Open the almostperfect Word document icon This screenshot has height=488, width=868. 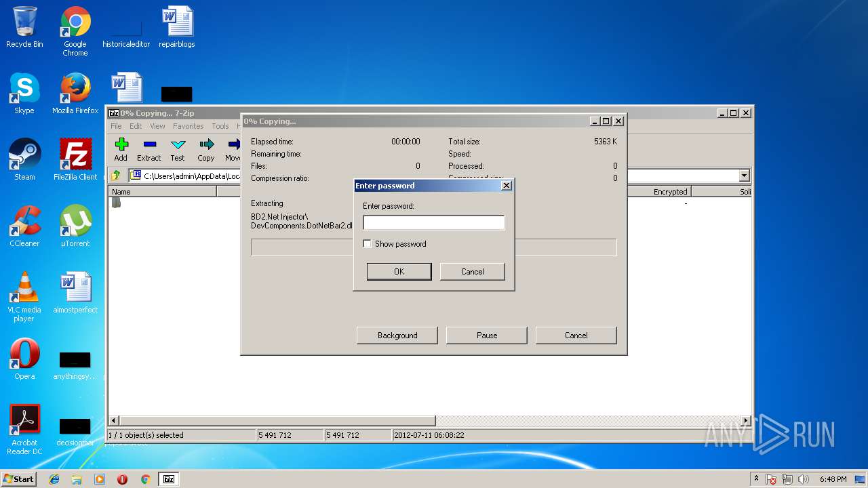click(75, 293)
